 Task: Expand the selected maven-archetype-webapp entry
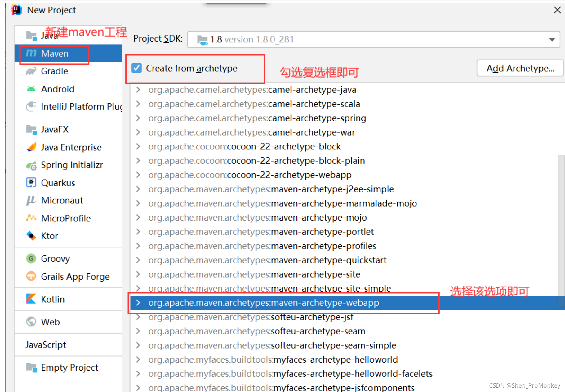138,303
